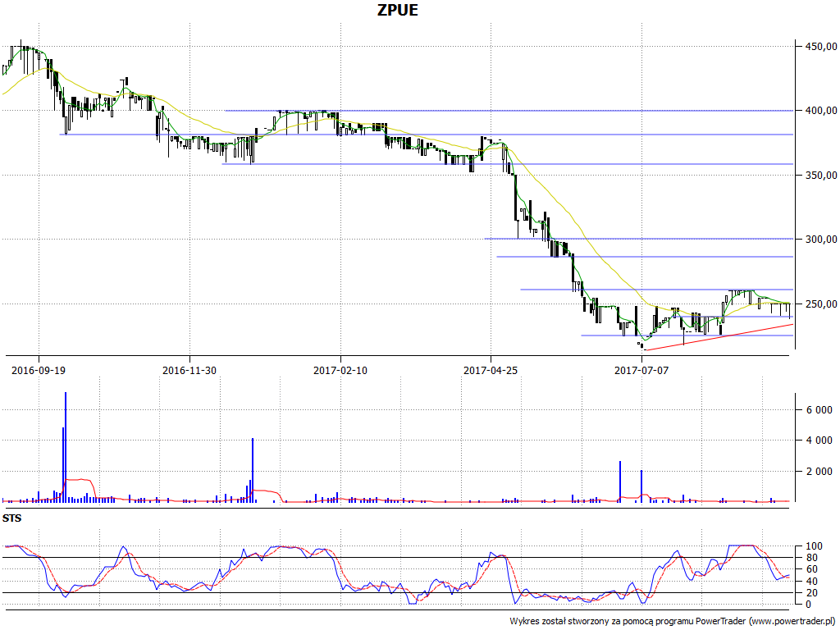The height and width of the screenshot is (630, 840).
Task: Click the 2 000 volume axis label
Action: click(819, 472)
